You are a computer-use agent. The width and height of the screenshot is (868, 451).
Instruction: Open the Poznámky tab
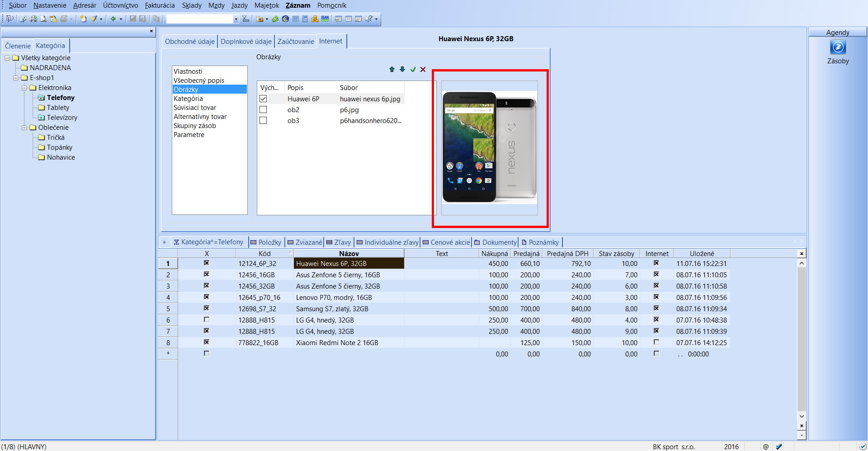pyautogui.click(x=540, y=242)
